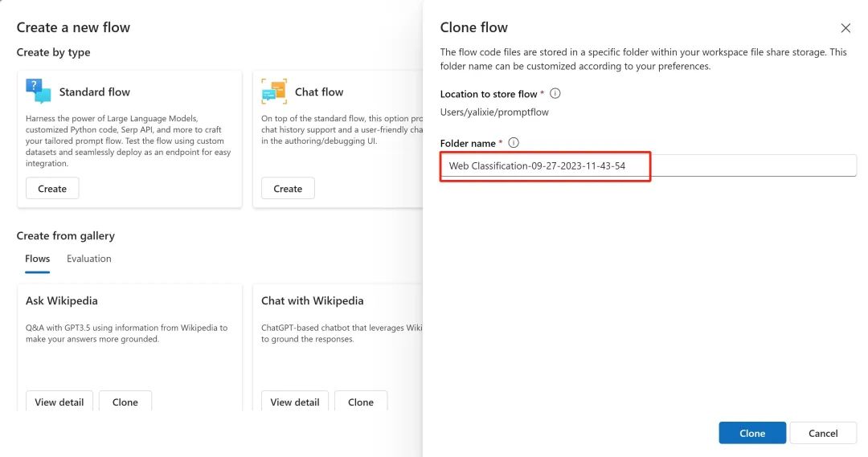868x457 pixels.
Task: Click the Ask Wikipedia card title
Action: point(62,300)
